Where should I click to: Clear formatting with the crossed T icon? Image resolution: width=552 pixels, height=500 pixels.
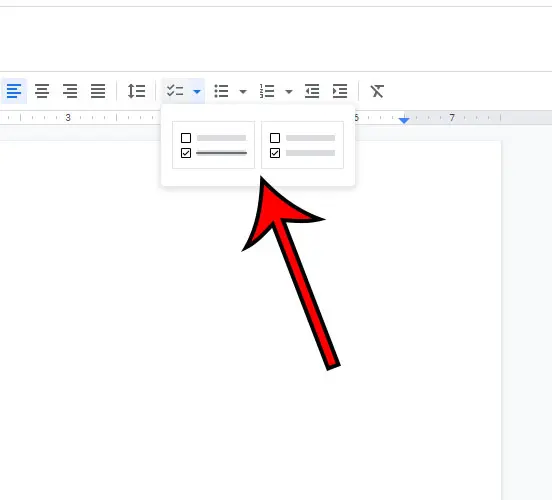click(377, 91)
